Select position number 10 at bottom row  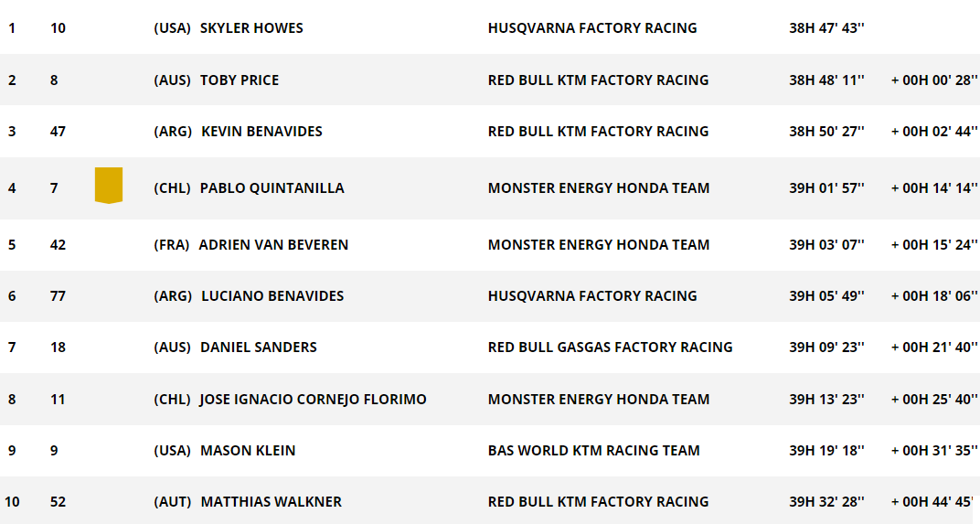[x=12, y=502]
